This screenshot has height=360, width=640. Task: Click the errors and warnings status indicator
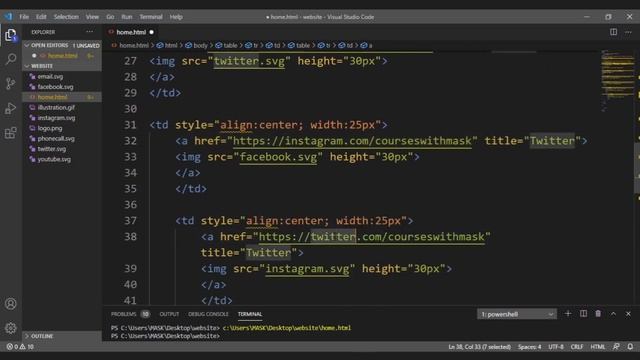pyautogui.click(x=20, y=347)
